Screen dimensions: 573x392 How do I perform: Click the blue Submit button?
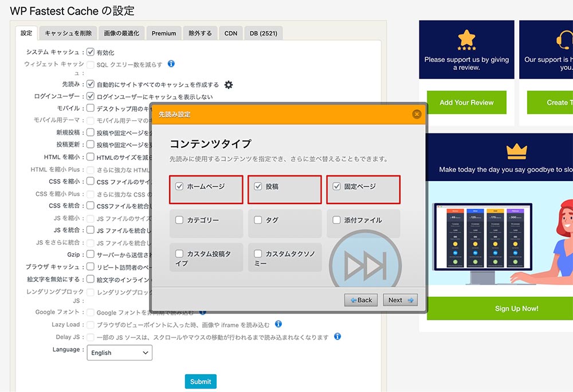[201, 381]
